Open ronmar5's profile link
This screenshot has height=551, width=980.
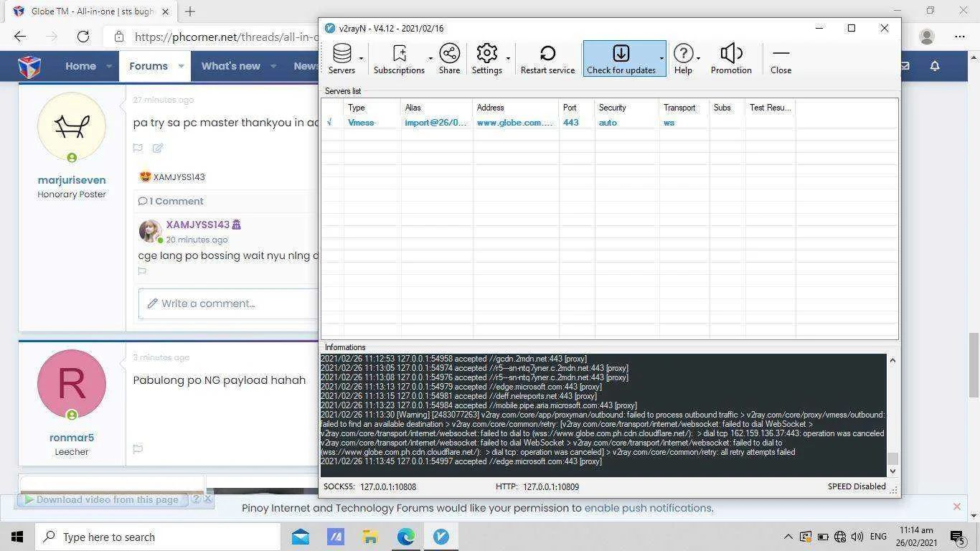click(x=72, y=438)
